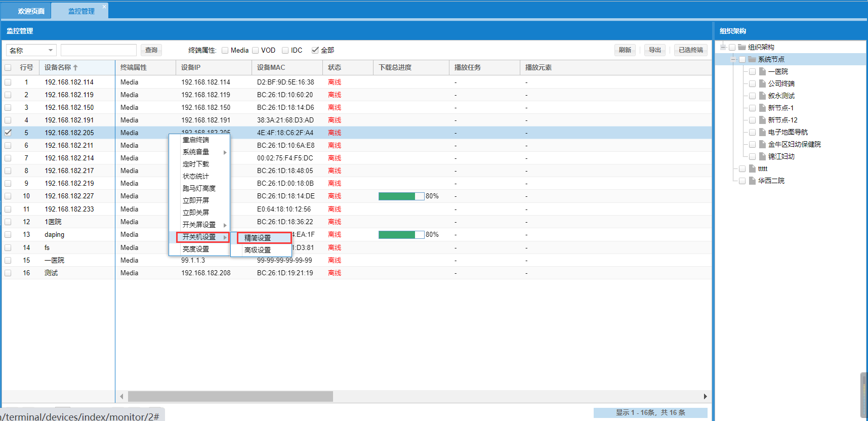Viewport: 868px width, 421px height.
Task: Check the checkbox for row daping
Action: pyautogui.click(x=8, y=234)
